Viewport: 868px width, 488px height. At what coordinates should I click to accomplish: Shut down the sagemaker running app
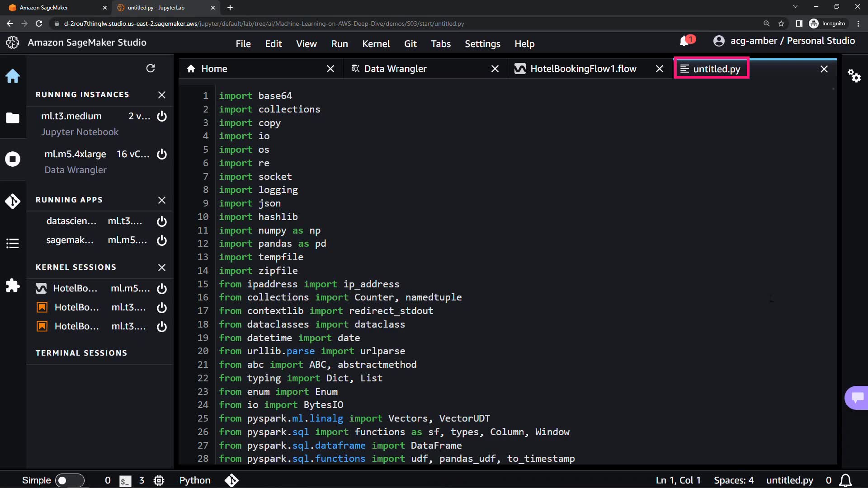(162, 240)
